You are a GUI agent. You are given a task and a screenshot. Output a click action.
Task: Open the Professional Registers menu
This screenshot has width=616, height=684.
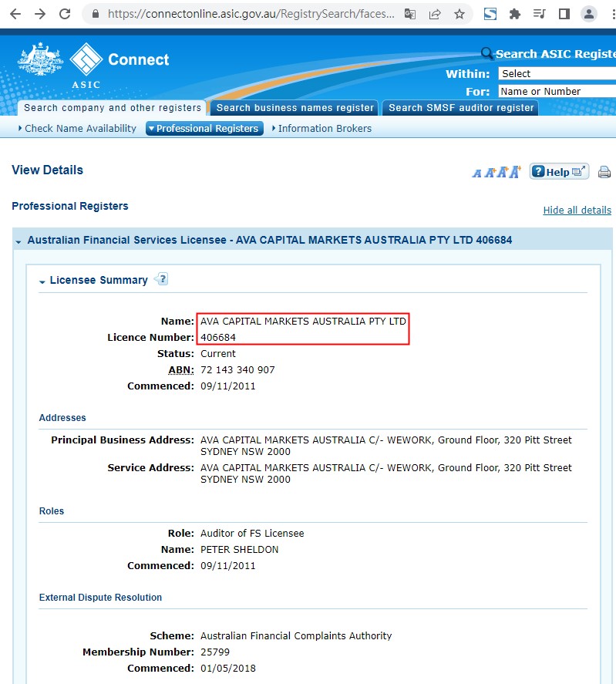point(204,128)
